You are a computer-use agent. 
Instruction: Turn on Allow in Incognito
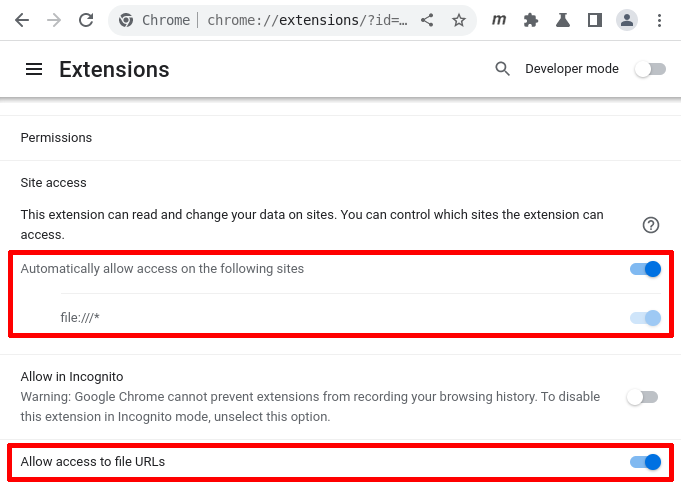click(x=642, y=397)
